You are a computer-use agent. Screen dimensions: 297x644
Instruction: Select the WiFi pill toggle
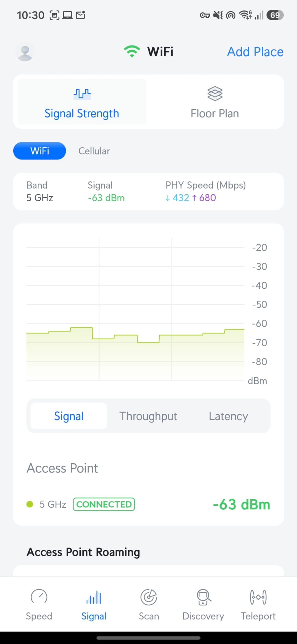pos(40,151)
